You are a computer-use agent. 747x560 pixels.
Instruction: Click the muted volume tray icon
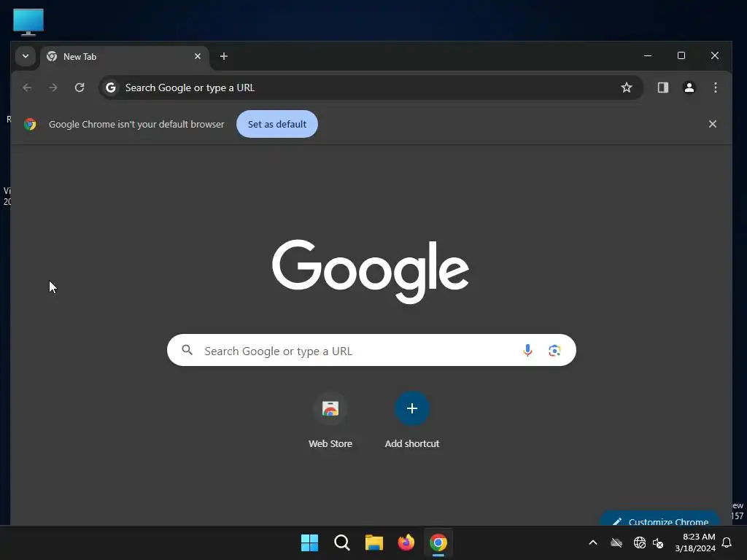pyautogui.click(x=659, y=542)
